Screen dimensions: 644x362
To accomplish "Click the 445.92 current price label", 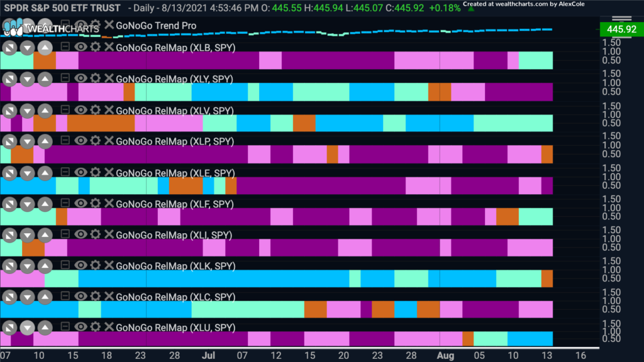I will pyautogui.click(x=621, y=29).
